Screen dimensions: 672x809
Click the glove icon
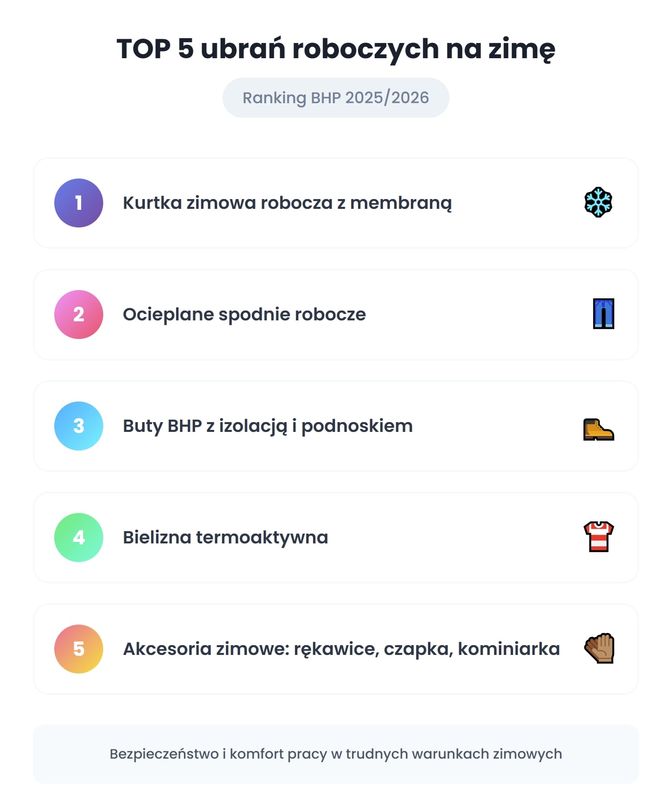point(599,649)
